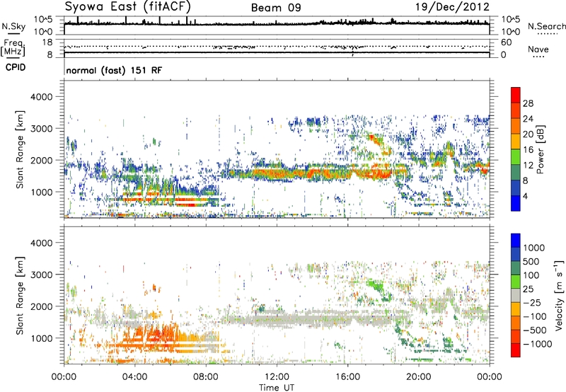The image size is (566, 392).
Task: Click the date '19/Dec/2012'
Action: tap(452, 6)
